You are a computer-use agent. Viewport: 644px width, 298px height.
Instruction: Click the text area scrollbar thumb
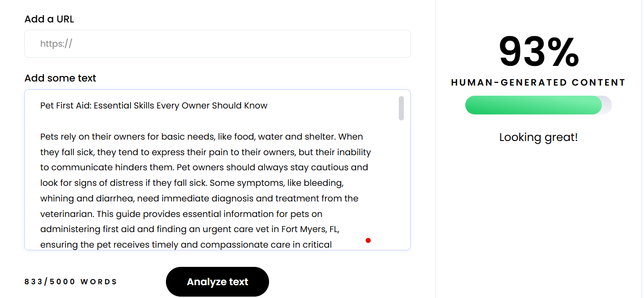point(401,108)
